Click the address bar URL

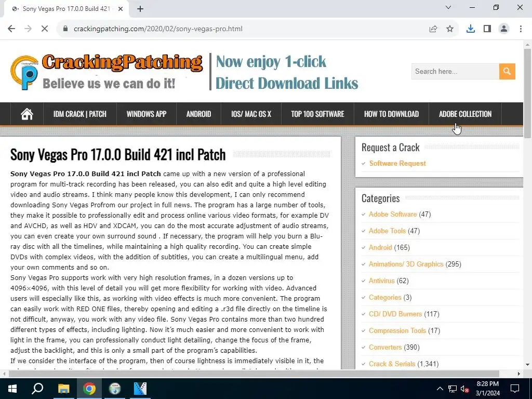click(x=158, y=29)
